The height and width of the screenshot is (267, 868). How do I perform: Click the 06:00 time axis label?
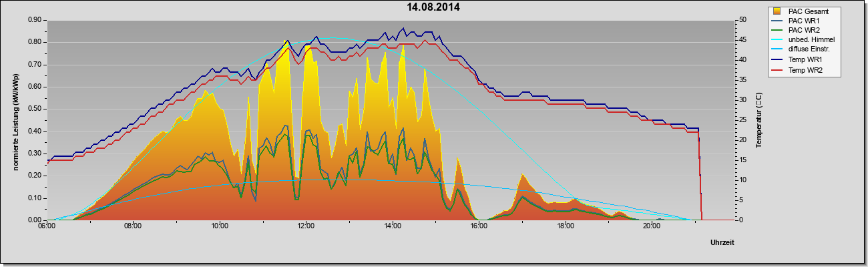click(x=47, y=227)
